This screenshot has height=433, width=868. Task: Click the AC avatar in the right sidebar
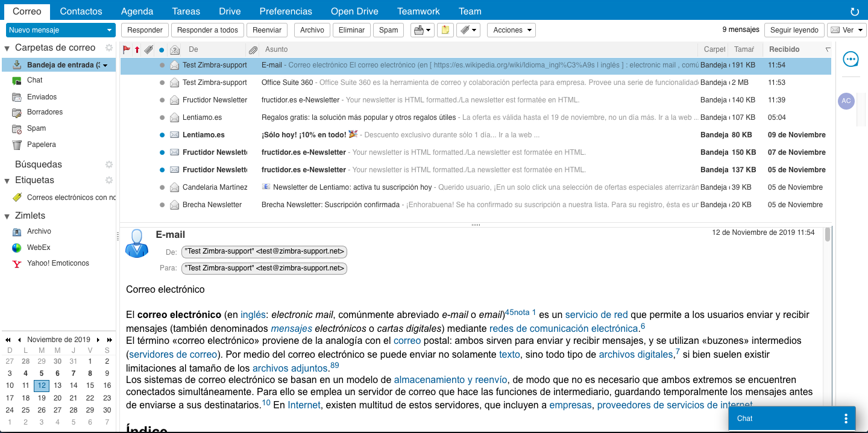pyautogui.click(x=846, y=101)
